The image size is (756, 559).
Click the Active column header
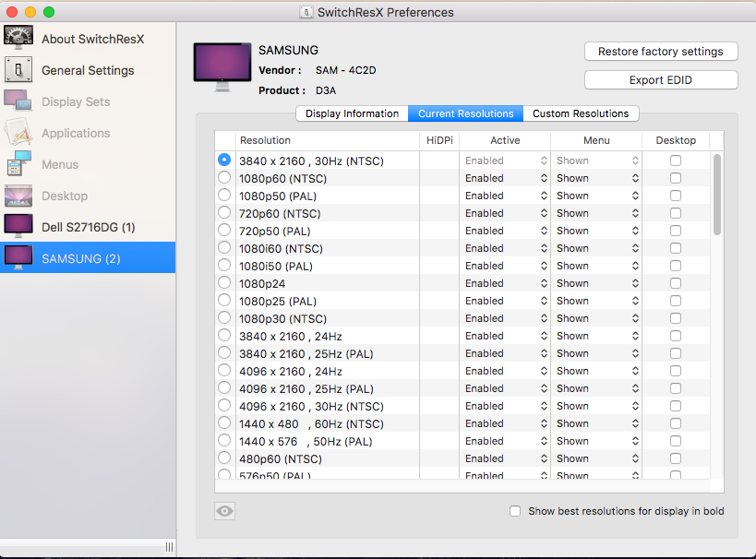[505, 140]
